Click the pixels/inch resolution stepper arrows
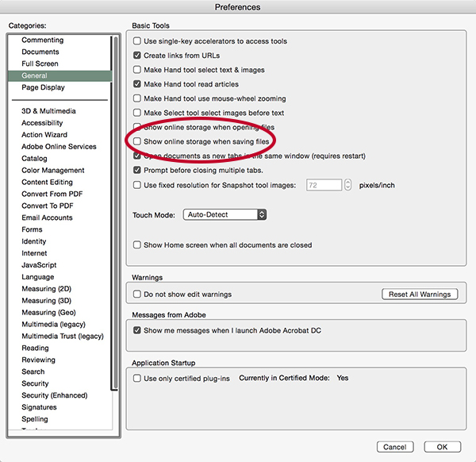The height and width of the screenshot is (462, 476). pyautogui.click(x=348, y=185)
